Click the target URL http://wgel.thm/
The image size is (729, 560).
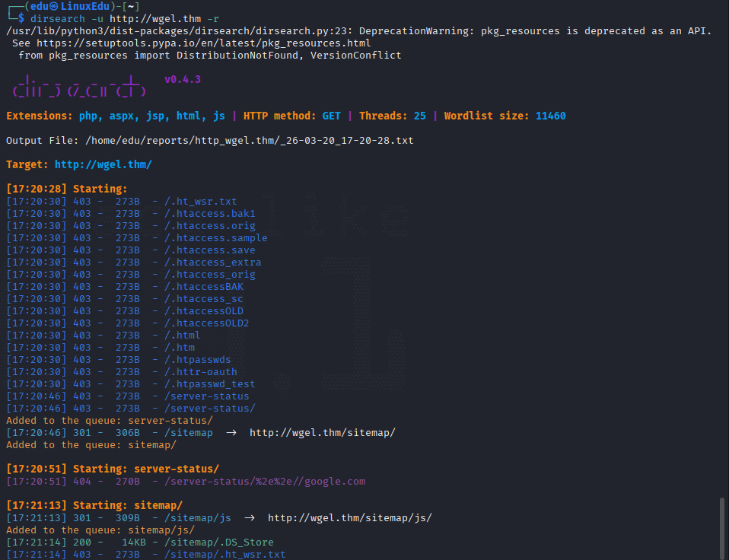pyautogui.click(x=103, y=164)
